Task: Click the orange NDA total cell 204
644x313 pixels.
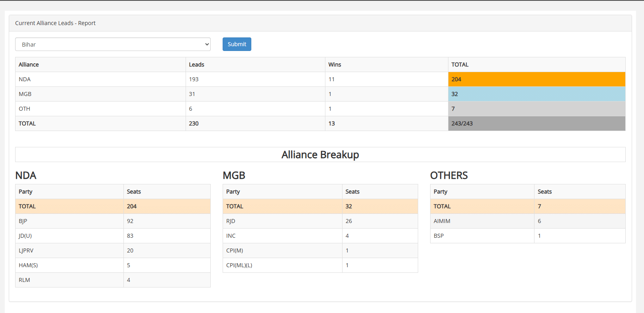Action: [536, 79]
